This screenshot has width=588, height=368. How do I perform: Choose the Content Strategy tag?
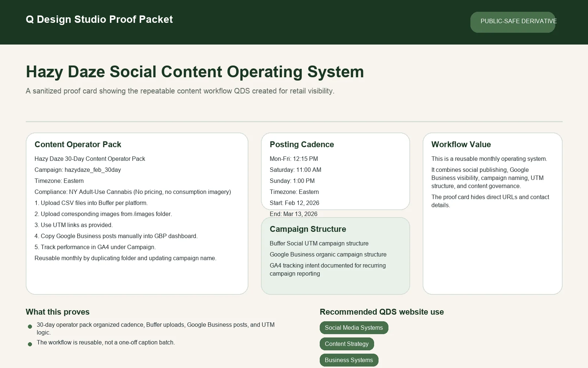pyautogui.click(x=347, y=344)
